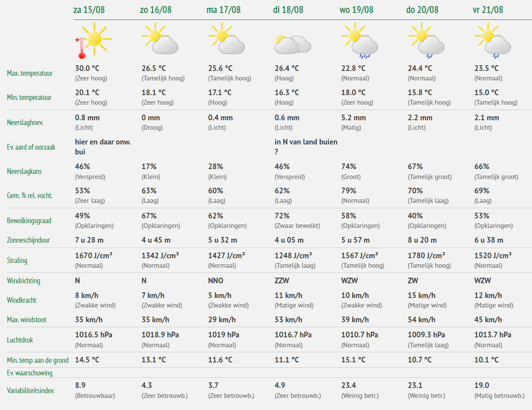This screenshot has height=410, width=532.
Task: Click the 'hier en daar onw. bui' note
Action: pyautogui.click(x=103, y=147)
